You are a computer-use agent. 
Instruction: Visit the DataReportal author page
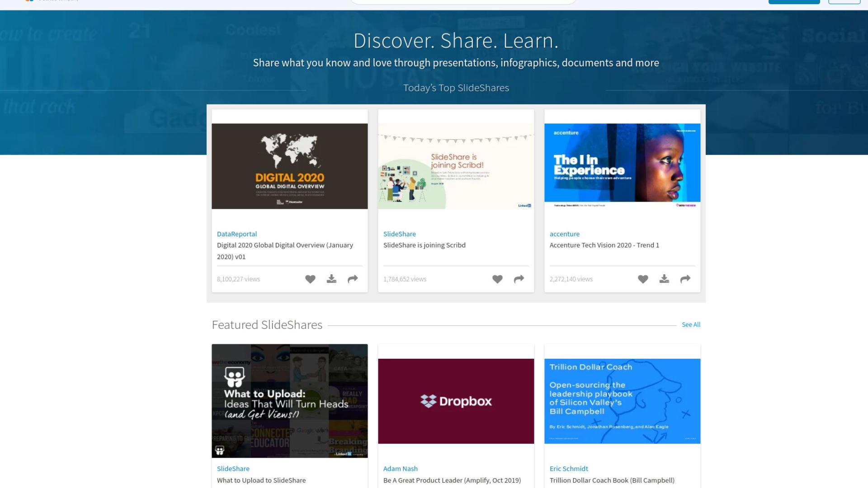click(237, 234)
